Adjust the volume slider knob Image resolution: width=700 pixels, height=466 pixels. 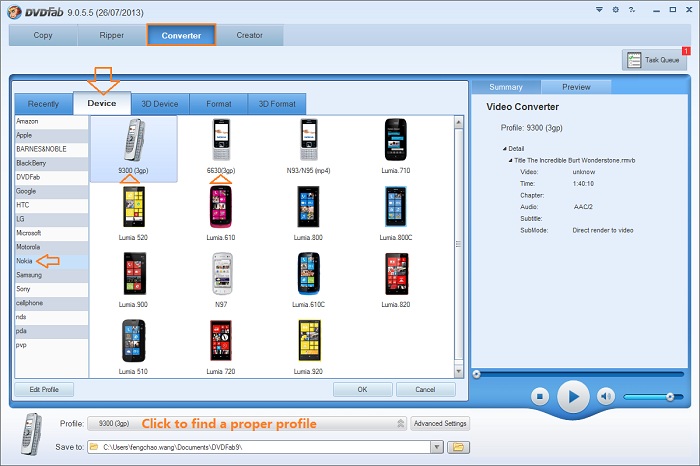670,396
